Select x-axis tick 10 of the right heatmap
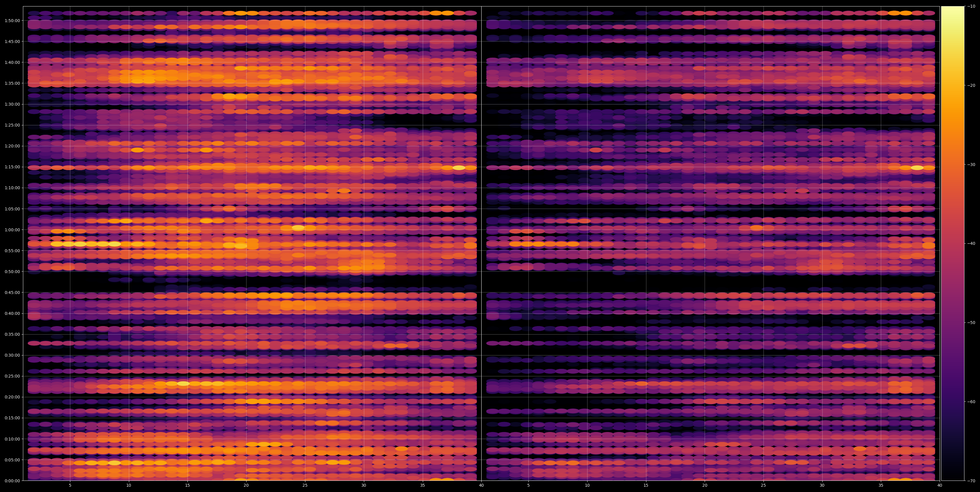The height and width of the screenshot is (492, 980). tap(587, 486)
